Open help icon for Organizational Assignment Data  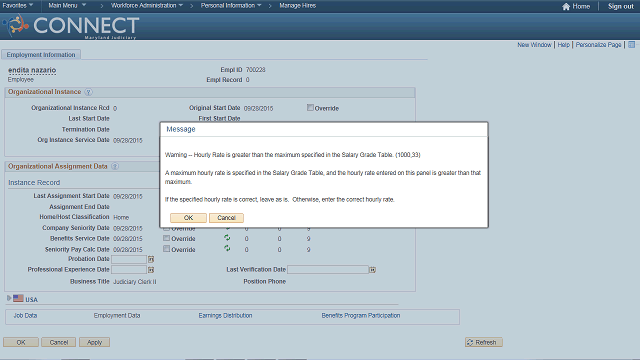coord(115,167)
